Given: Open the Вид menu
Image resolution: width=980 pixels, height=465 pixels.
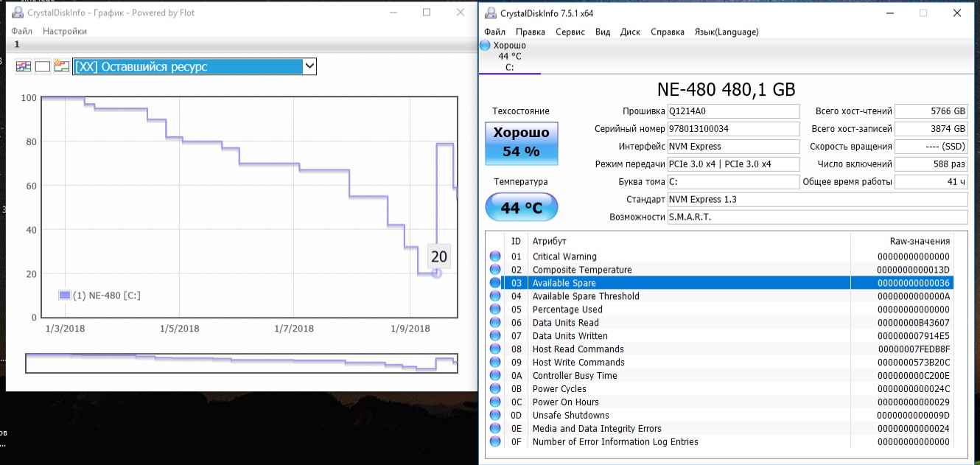Looking at the screenshot, I should (x=603, y=32).
